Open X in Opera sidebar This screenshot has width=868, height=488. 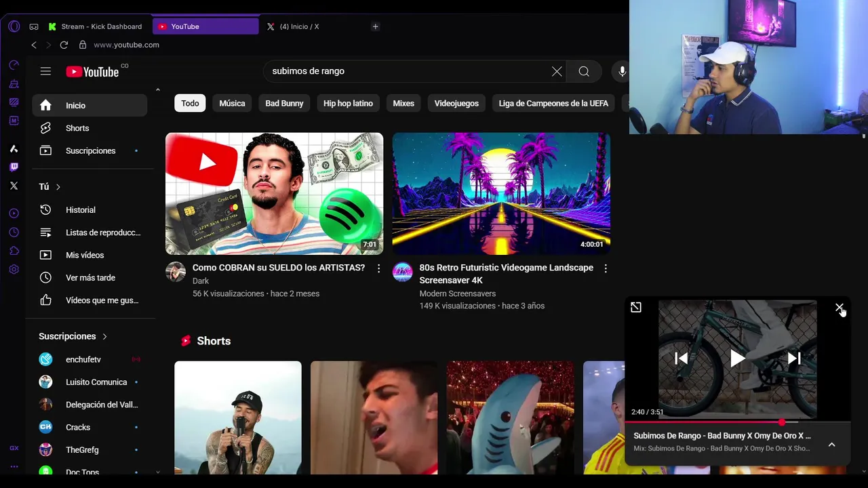14,186
